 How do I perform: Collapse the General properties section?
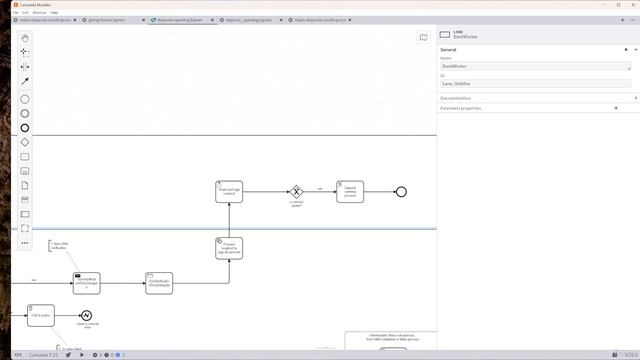[x=636, y=50]
